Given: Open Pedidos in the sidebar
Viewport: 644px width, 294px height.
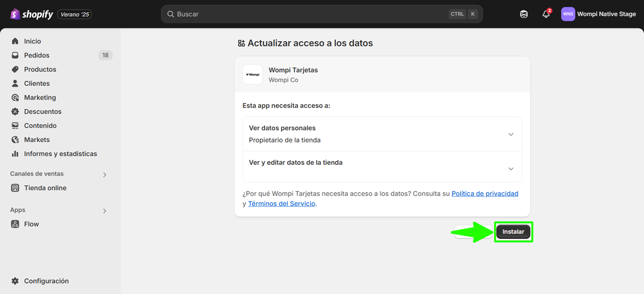Looking at the screenshot, I should coord(37,55).
